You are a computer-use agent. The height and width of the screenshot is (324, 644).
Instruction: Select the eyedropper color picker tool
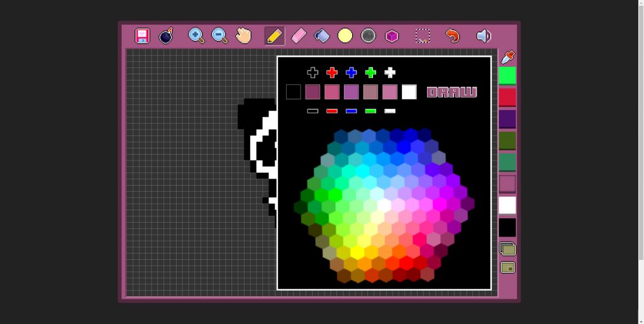click(x=508, y=57)
